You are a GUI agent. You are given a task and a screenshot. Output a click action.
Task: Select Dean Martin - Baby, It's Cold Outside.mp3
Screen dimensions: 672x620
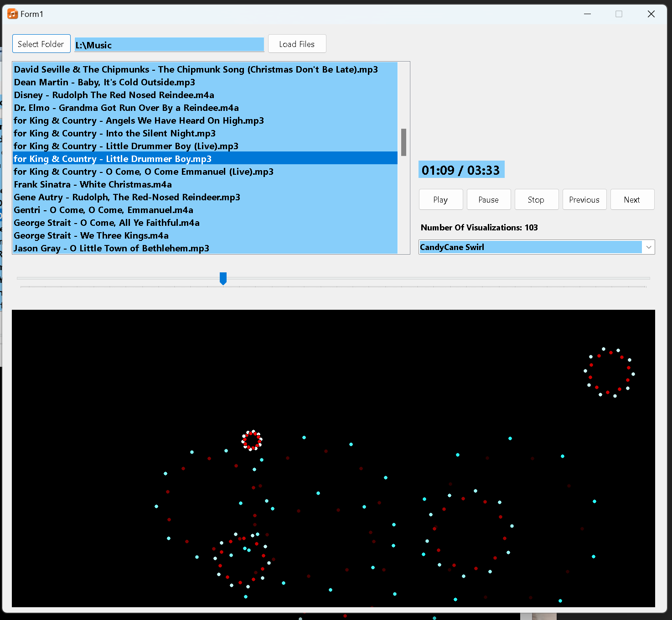[x=205, y=82]
